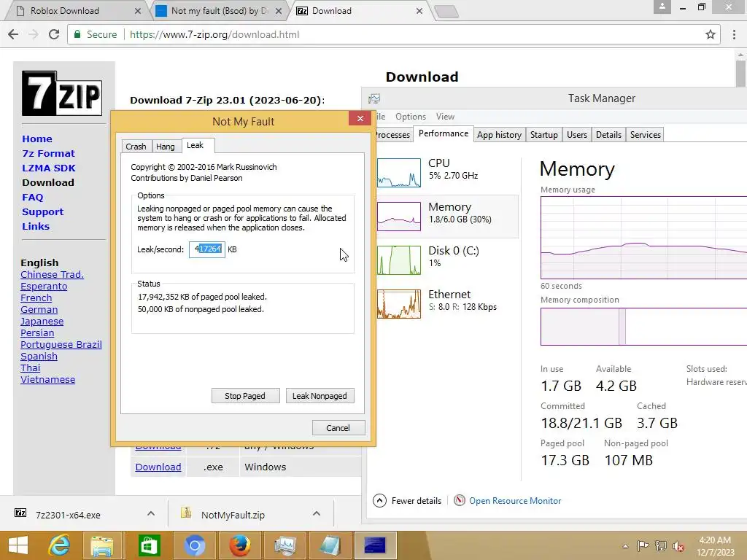Open options arrow for NotMyFault.zip download
747x560 pixels.
[x=317, y=514]
